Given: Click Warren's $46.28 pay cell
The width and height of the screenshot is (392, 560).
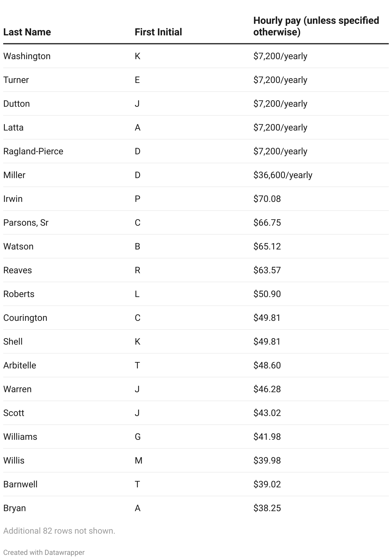Looking at the screenshot, I should pyautogui.click(x=267, y=389).
